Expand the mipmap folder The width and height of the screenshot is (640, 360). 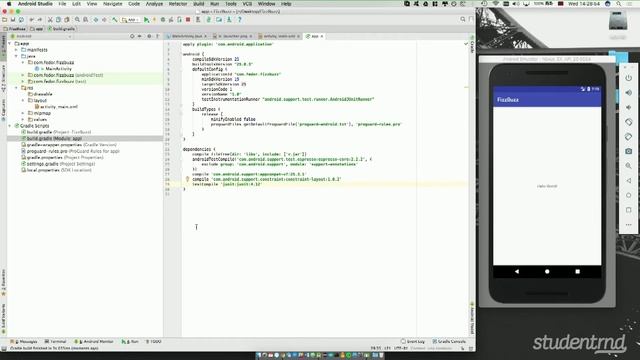(23, 113)
